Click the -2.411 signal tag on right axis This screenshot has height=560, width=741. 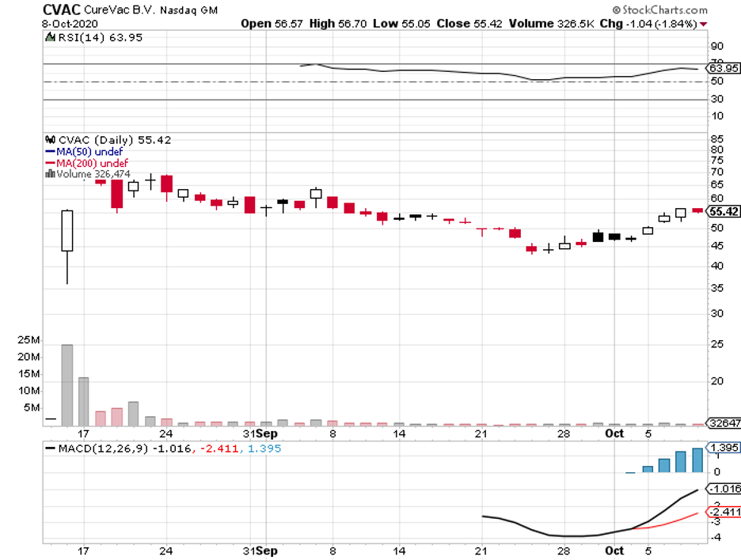coord(723,513)
